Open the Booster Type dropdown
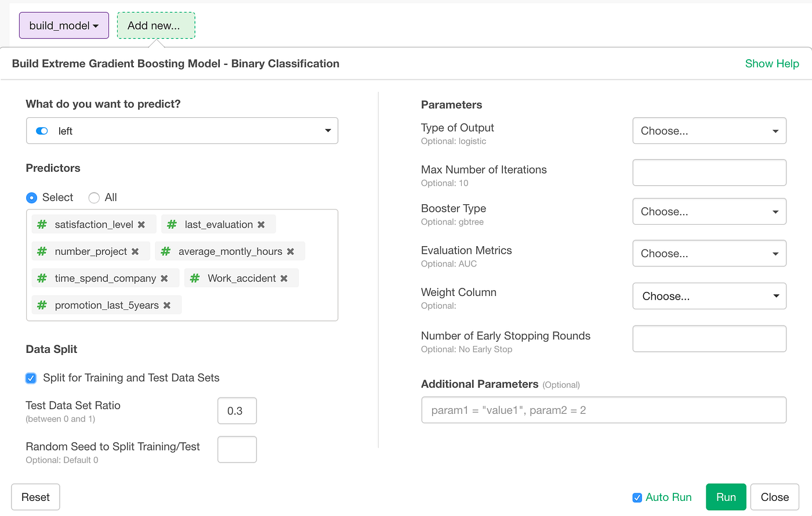This screenshot has width=812, height=516. click(x=709, y=211)
